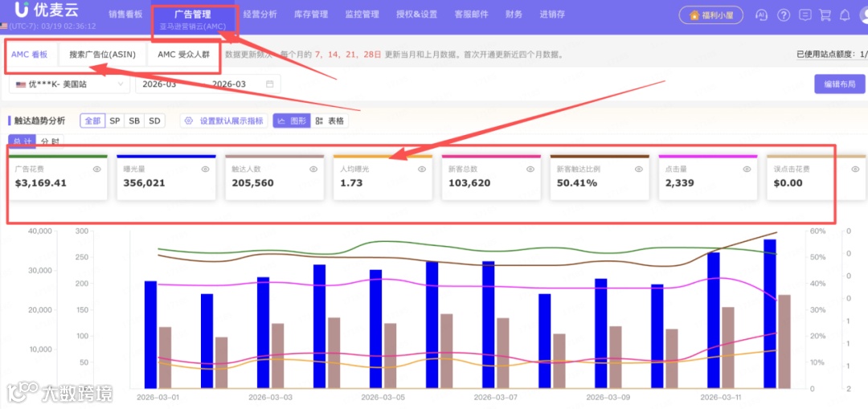The height and width of the screenshot is (409, 868).
Task: Switch to AMC 看板 tab
Action: click(30, 54)
